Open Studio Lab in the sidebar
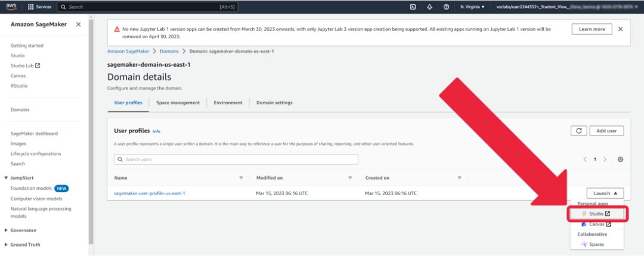 22,66
